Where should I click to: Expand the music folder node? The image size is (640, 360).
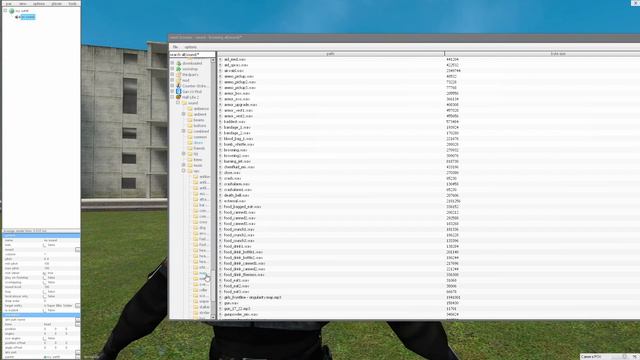tap(184, 165)
